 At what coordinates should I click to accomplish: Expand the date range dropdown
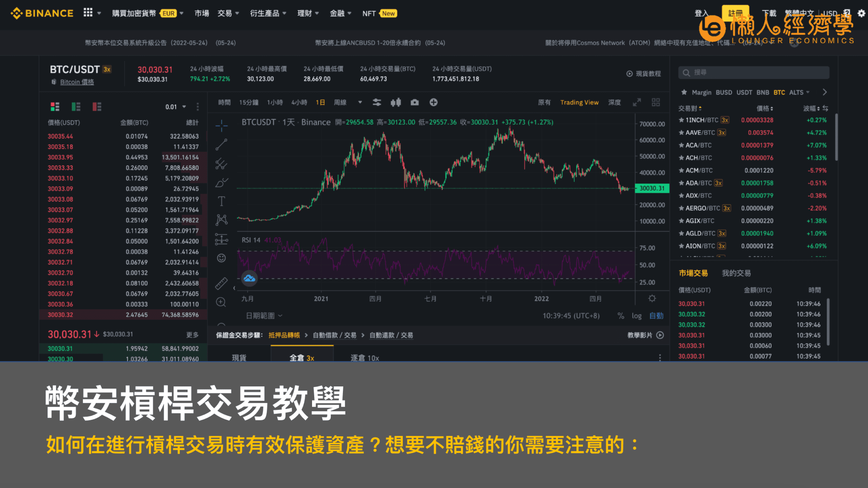[264, 316]
